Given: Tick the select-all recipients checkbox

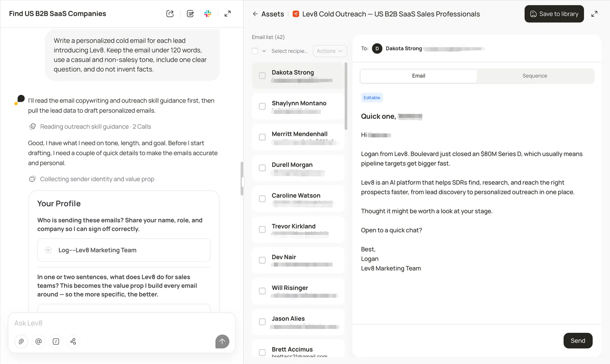Looking at the screenshot, I should point(255,51).
